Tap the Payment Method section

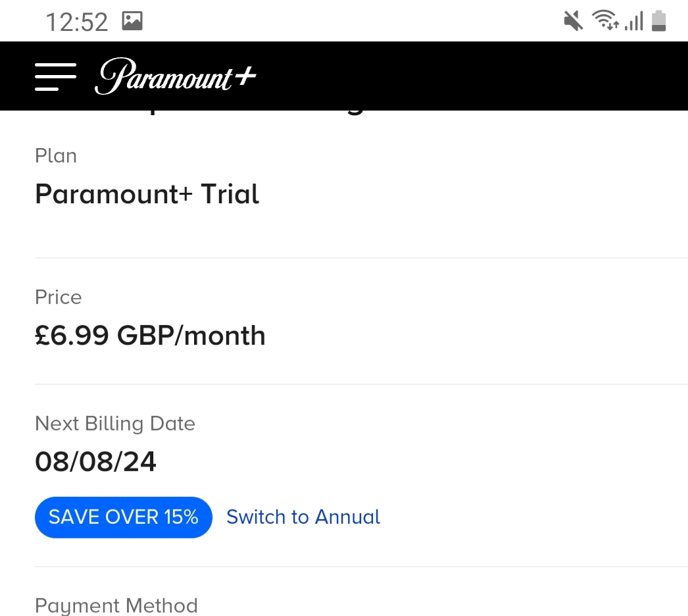tap(116, 605)
